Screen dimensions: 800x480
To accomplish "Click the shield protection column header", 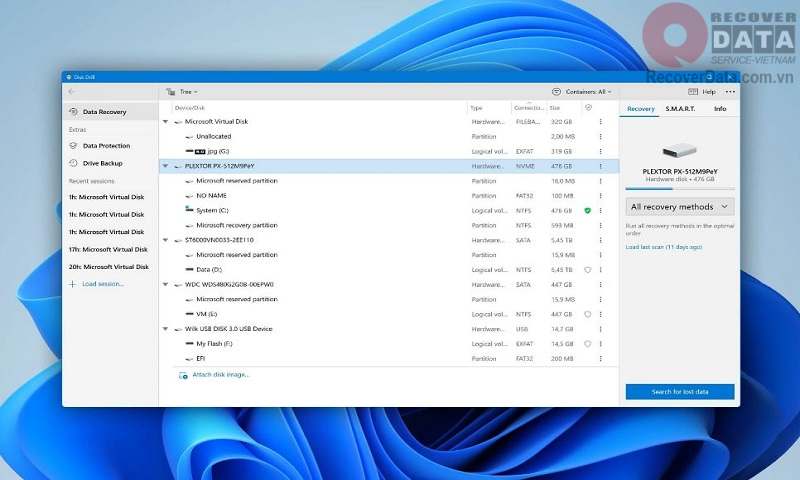I will point(588,108).
